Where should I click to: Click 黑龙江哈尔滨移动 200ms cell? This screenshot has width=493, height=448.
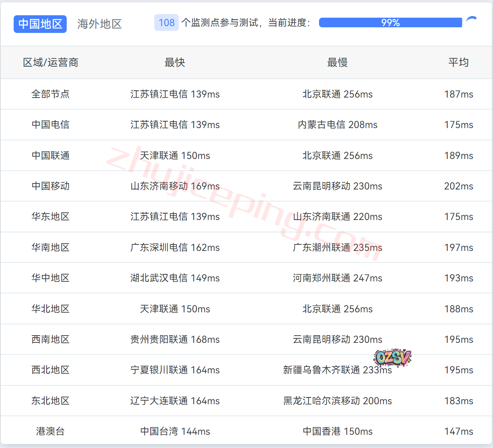click(x=337, y=401)
